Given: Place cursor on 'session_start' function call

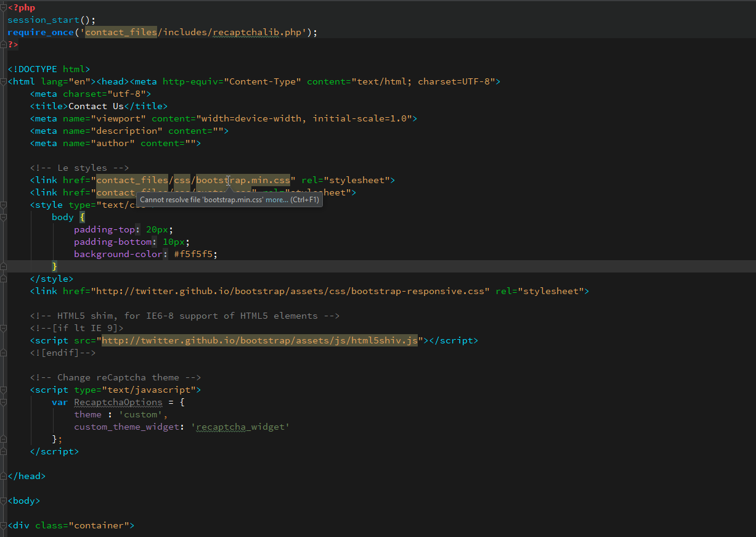Looking at the screenshot, I should coord(44,20).
